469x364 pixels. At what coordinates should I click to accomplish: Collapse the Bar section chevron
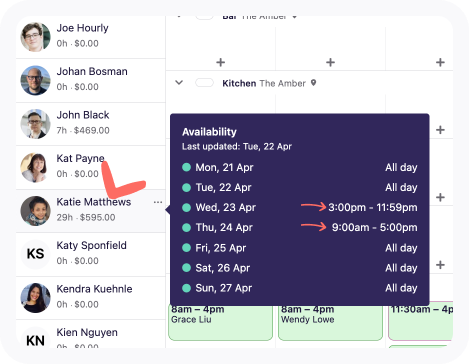tap(179, 16)
